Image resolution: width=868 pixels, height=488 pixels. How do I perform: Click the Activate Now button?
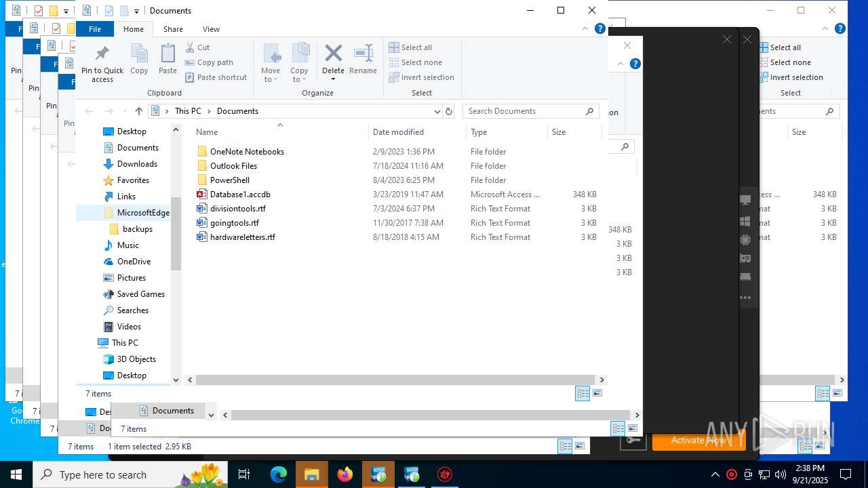[x=698, y=441]
